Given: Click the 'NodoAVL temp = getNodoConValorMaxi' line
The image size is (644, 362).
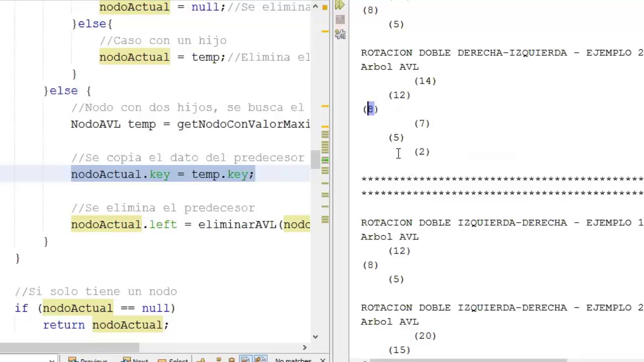Looking at the screenshot, I should [191, 124].
